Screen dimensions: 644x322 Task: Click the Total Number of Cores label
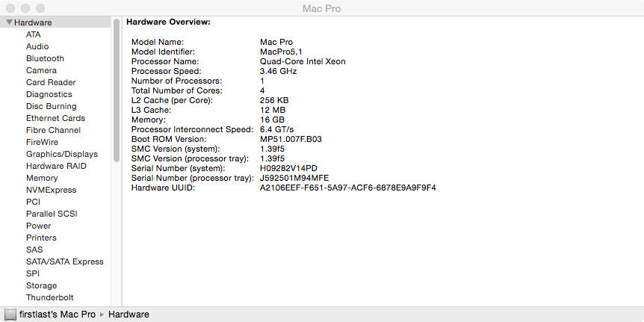coord(177,90)
